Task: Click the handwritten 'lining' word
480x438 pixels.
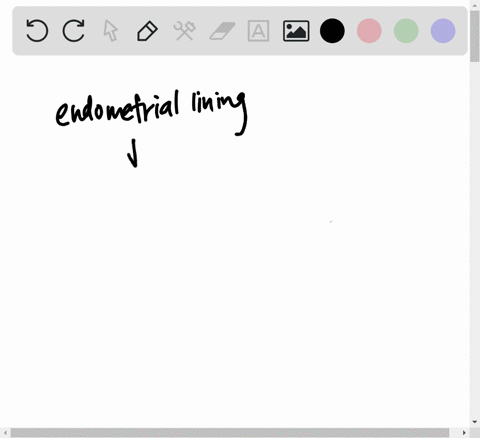Action: point(220,113)
